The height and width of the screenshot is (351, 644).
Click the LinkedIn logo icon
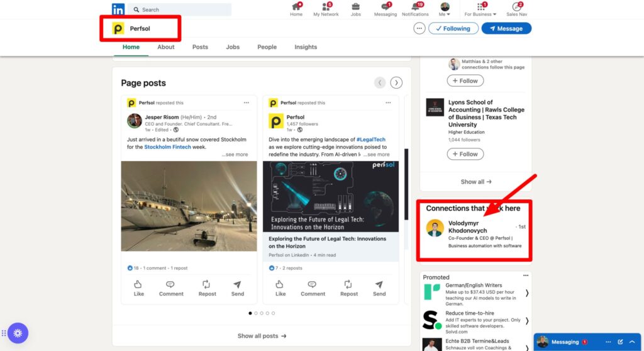pyautogui.click(x=118, y=9)
